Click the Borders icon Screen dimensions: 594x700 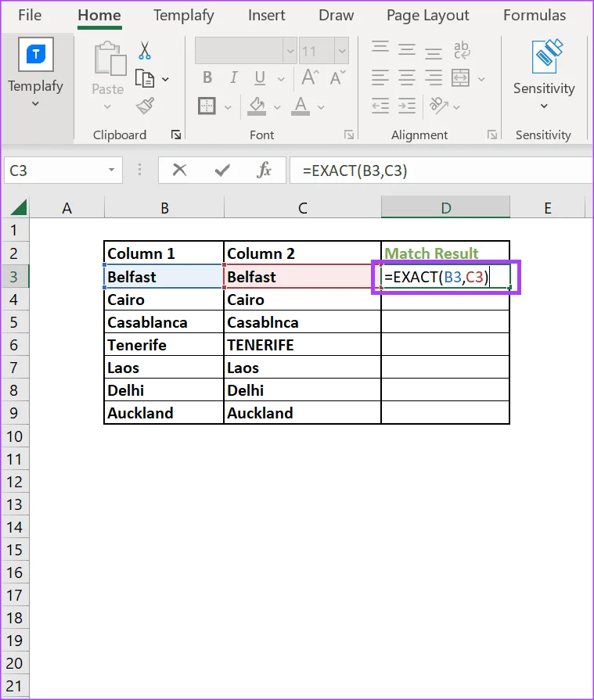pos(207,106)
